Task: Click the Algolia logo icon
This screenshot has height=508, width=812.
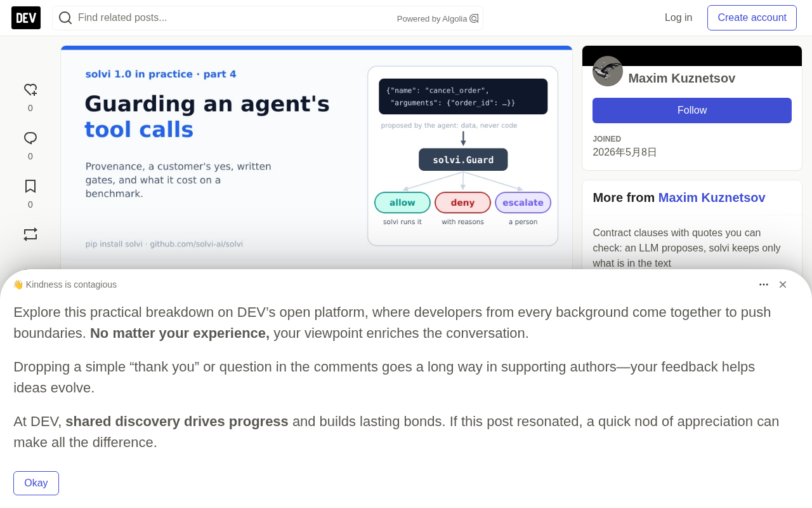Action: coord(474,18)
